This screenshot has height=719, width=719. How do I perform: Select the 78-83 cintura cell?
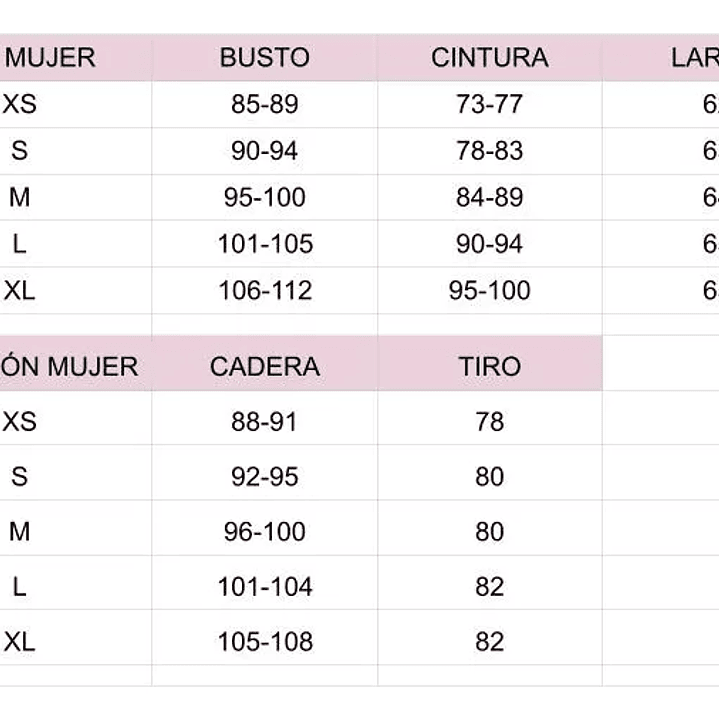click(x=489, y=151)
